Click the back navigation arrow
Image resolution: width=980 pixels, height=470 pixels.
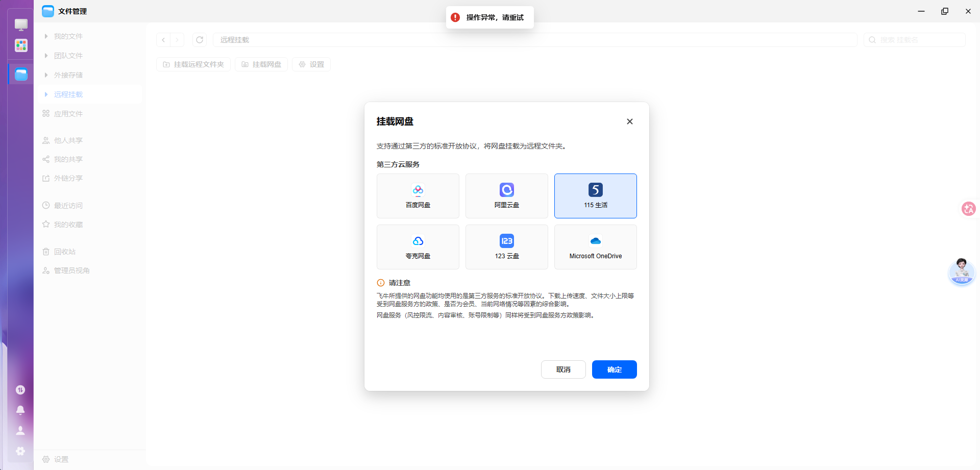(163, 40)
